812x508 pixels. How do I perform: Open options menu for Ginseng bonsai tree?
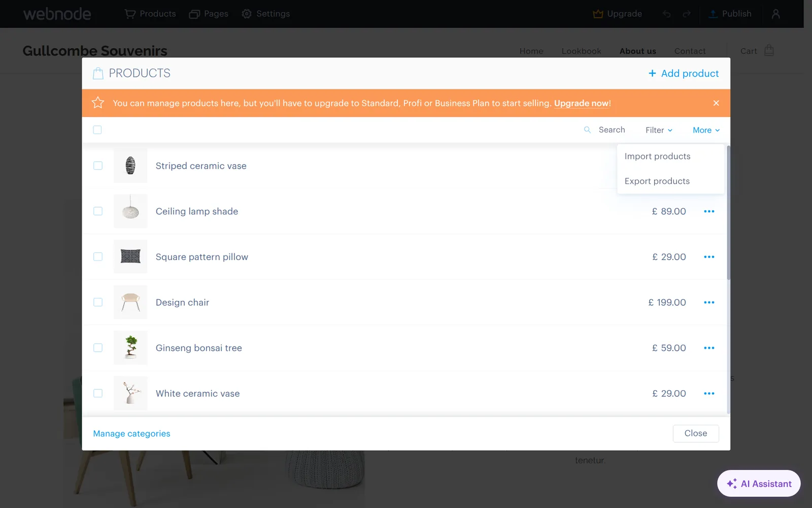click(709, 348)
